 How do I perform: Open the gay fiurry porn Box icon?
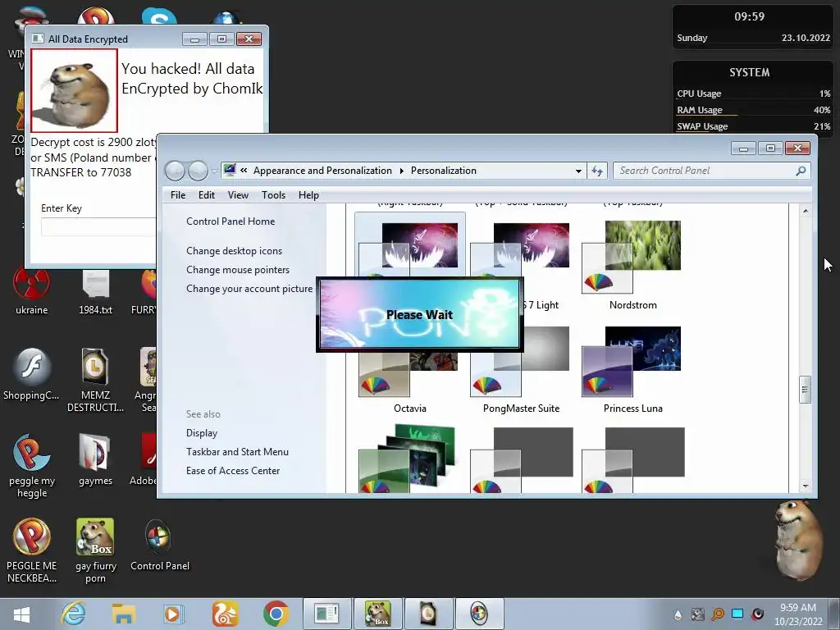pyautogui.click(x=95, y=550)
